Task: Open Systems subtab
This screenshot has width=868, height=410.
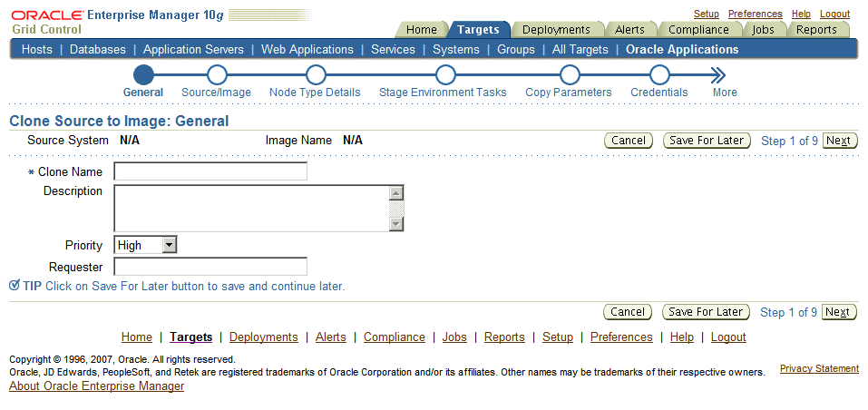Action: click(x=456, y=49)
